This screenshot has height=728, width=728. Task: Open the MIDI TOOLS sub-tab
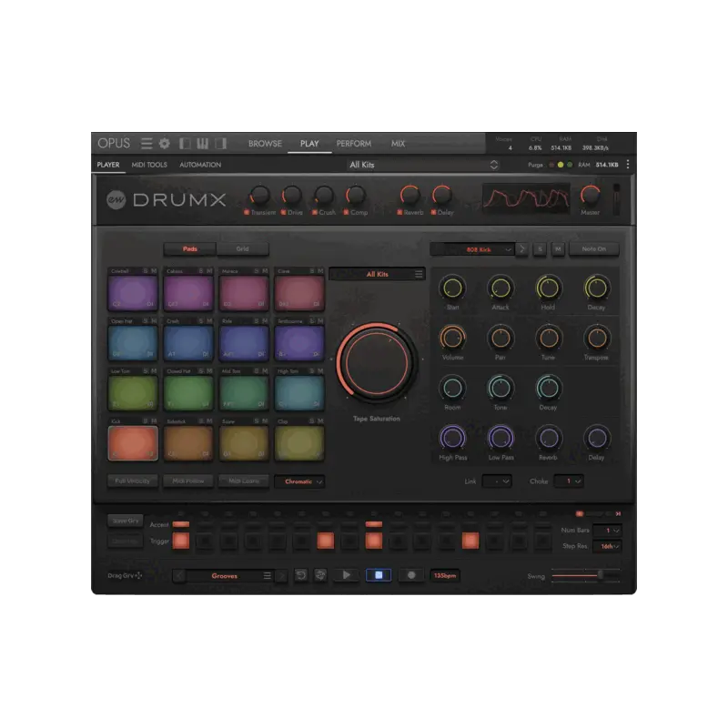point(149,165)
